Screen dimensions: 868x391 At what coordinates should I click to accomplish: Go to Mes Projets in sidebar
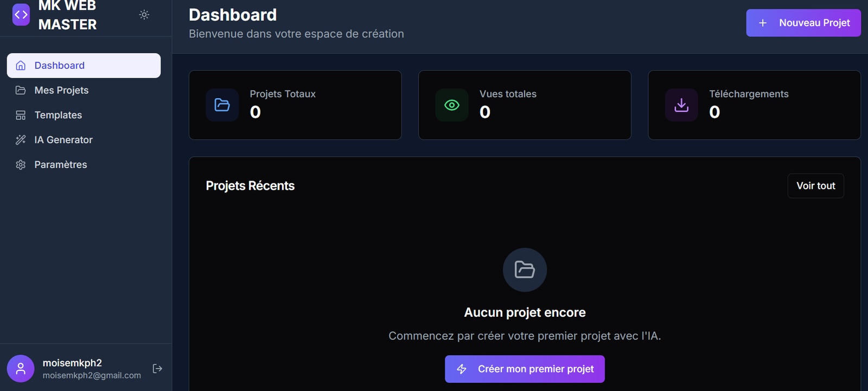61,91
